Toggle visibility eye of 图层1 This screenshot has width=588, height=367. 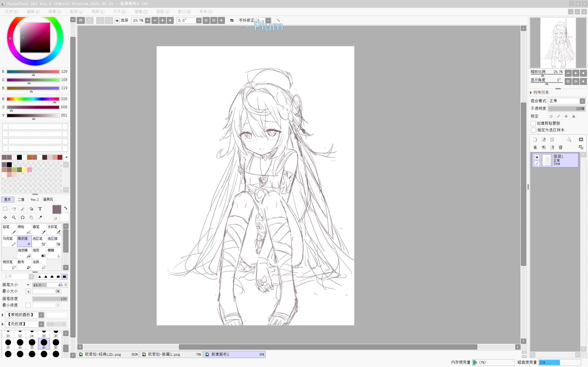[537, 157]
